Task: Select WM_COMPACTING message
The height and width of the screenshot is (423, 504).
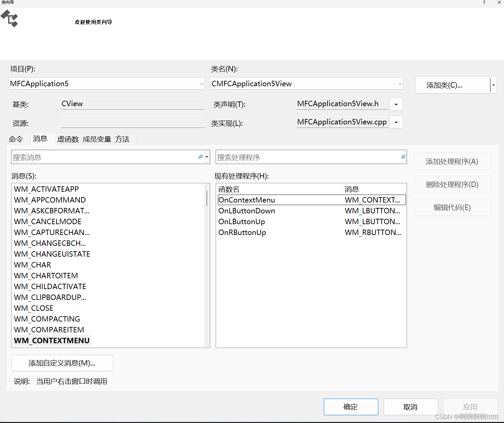Action: pyautogui.click(x=47, y=319)
